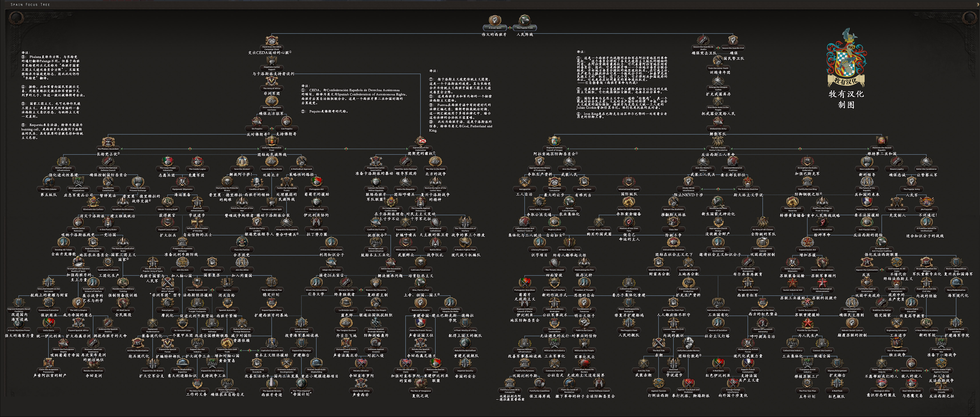This screenshot has width=980, height=417.
Task: Click The War of Vengeance focus
Action: click(420, 385)
